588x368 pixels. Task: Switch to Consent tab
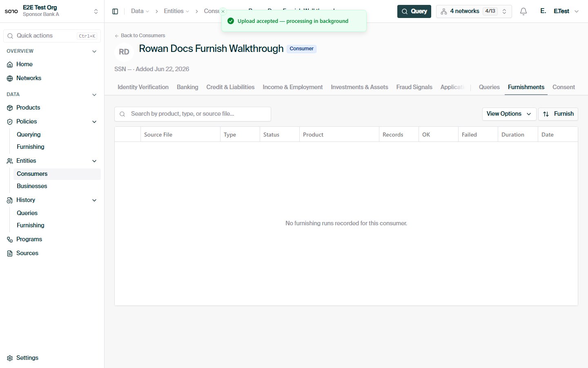point(563,87)
